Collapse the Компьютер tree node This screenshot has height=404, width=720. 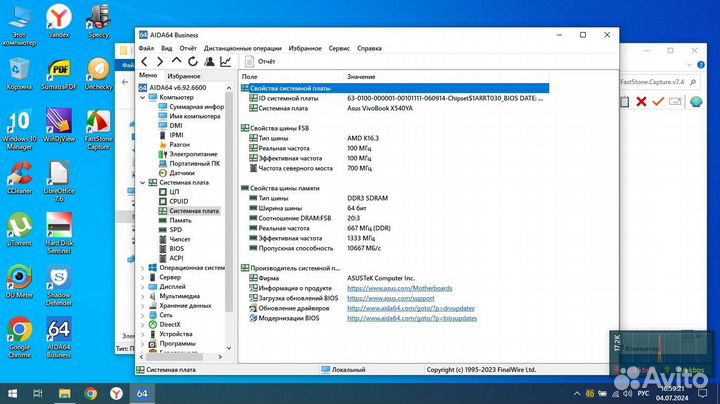[142, 97]
